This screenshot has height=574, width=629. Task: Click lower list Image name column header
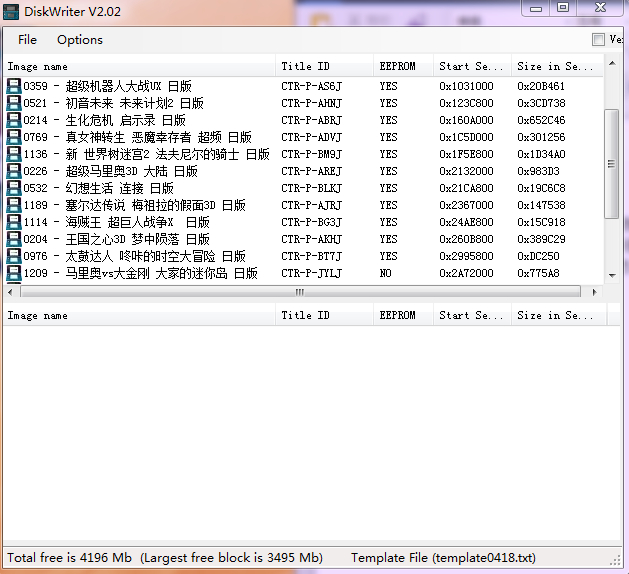click(139, 315)
